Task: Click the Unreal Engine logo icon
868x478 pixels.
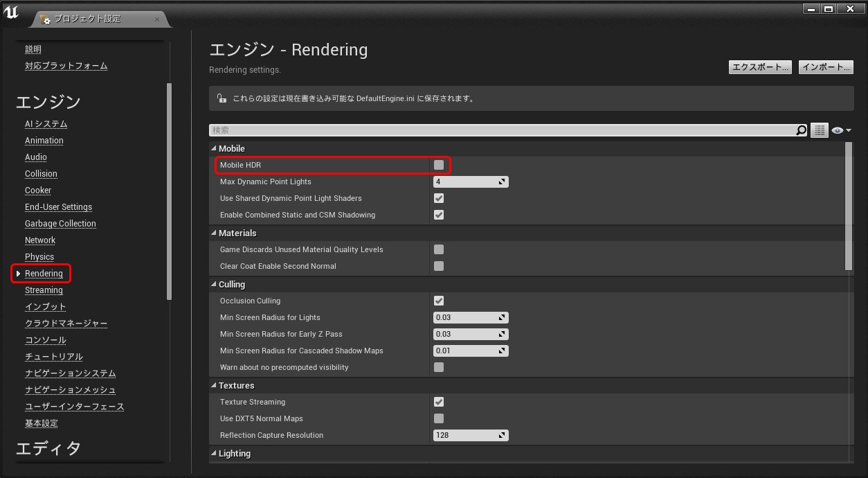Action: point(10,13)
